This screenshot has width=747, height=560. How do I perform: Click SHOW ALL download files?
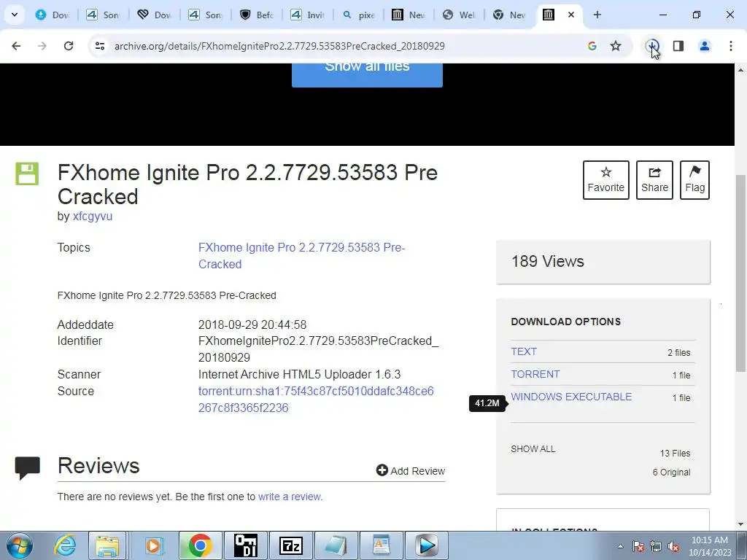(533, 448)
